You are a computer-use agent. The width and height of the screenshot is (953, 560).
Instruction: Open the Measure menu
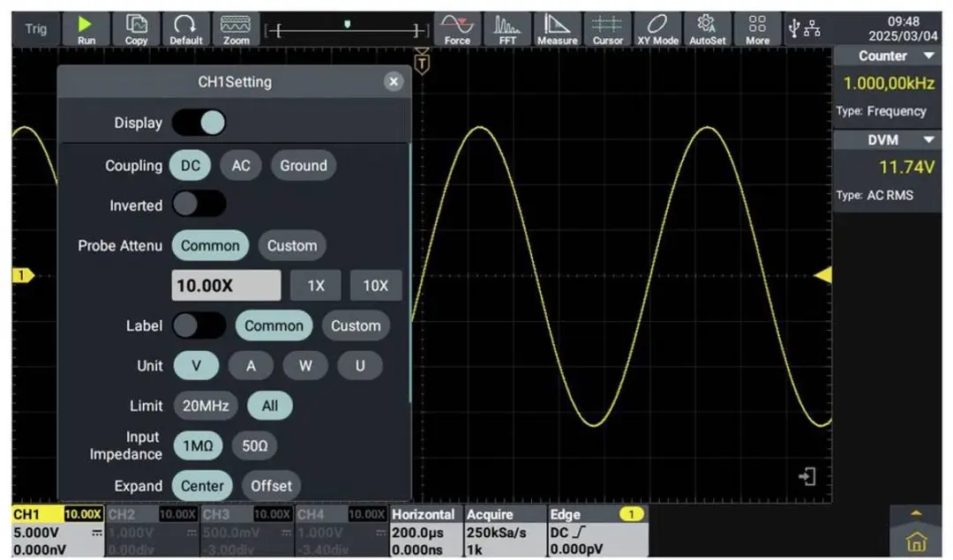point(558,29)
